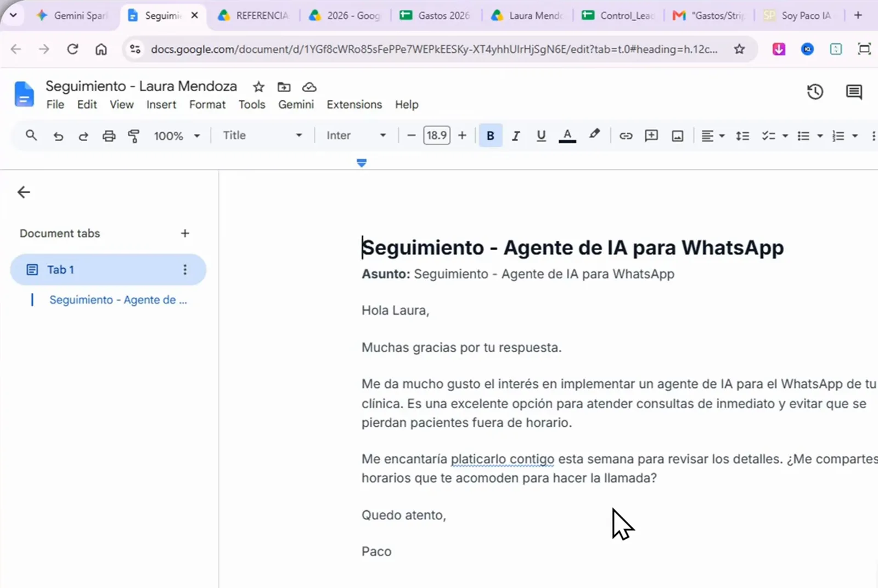Open the Title paragraph style dropdown
The image size is (878, 588).
point(262,135)
